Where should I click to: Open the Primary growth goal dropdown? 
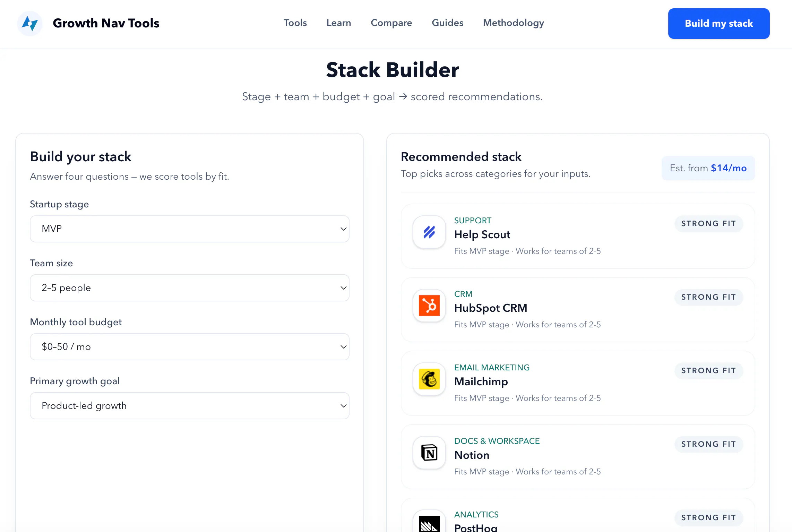tap(190, 406)
